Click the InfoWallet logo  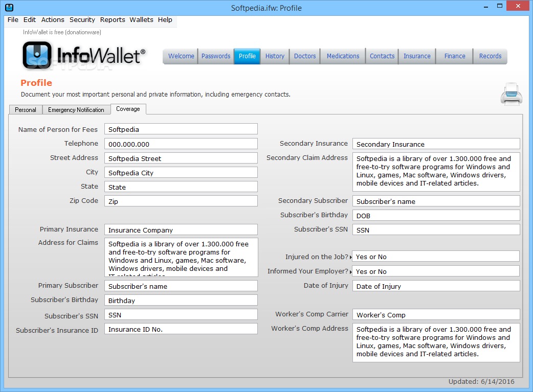pos(84,55)
